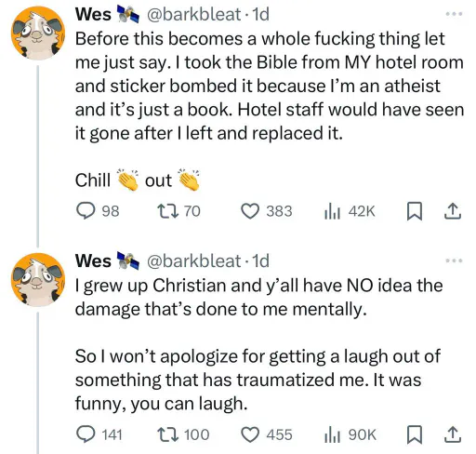Image resolution: width=476 pixels, height=454 pixels.
Task: Share the first tweet
Action: click(x=453, y=211)
